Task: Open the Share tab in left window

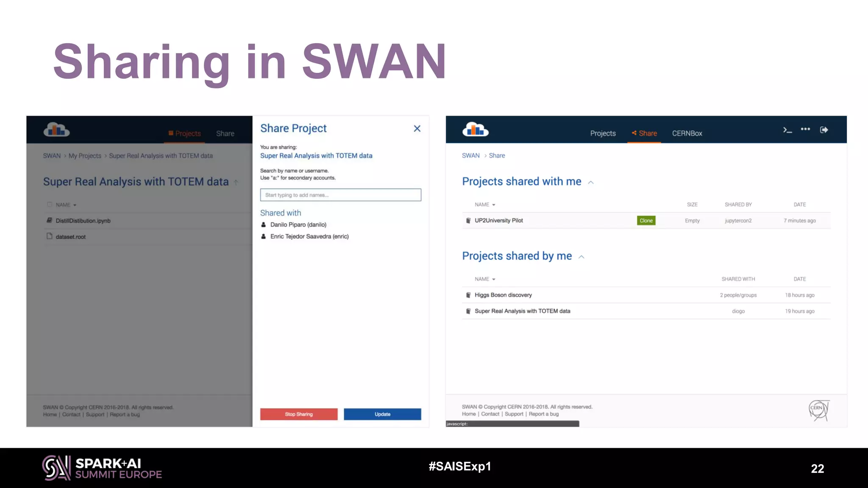Action: (225, 133)
